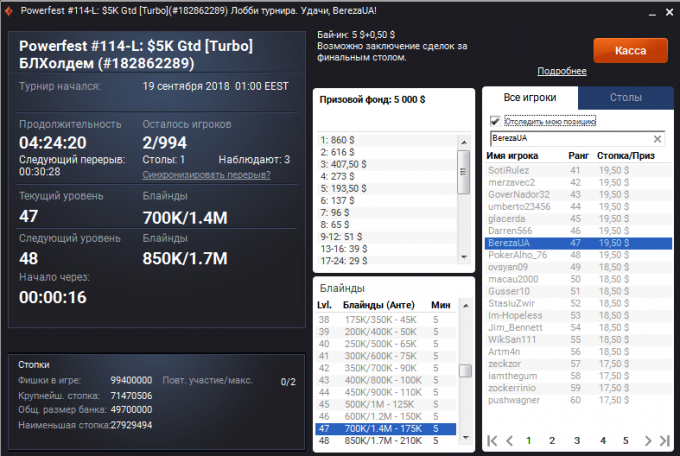The width and height of the screenshot is (680, 456).
Task: Click prize row '9-12: 51 $'
Action: click(387, 237)
